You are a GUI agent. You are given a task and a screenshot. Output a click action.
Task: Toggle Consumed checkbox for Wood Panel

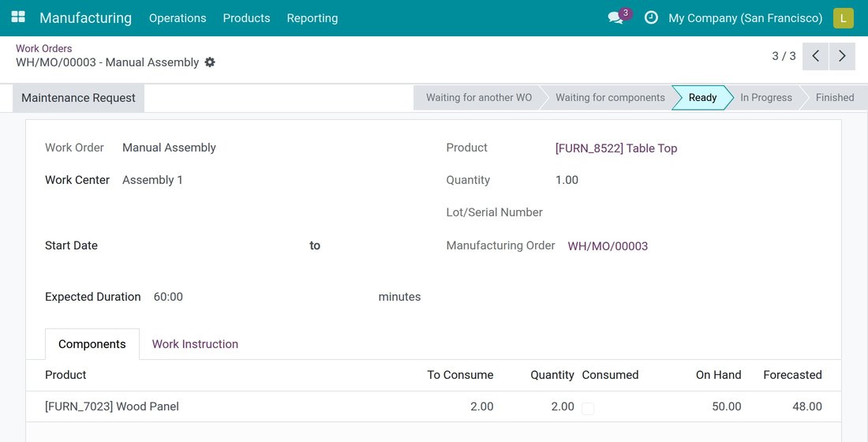pyautogui.click(x=588, y=408)
